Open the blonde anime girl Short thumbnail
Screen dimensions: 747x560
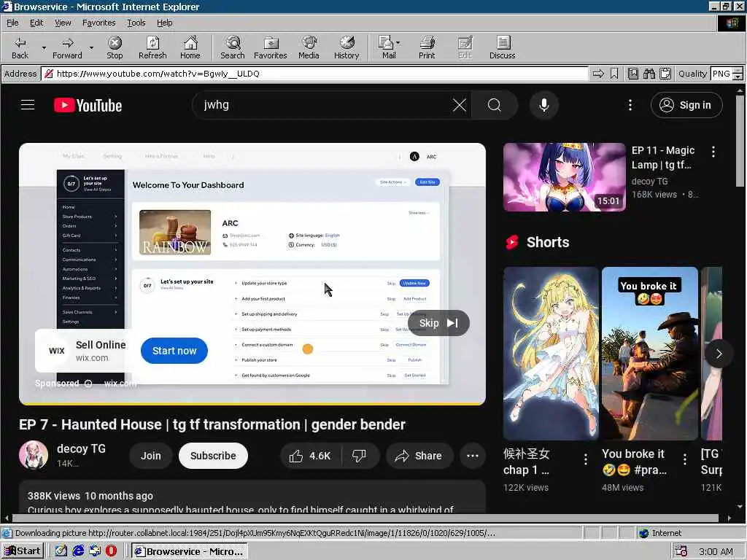pos(551,353)
